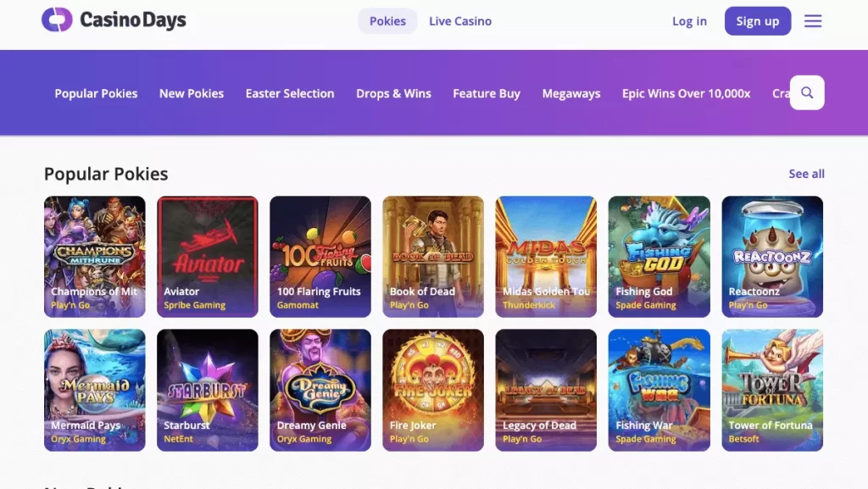The image size is (868, 489).
Task: Select the Popular Pokies category
Action: point(96,93)
